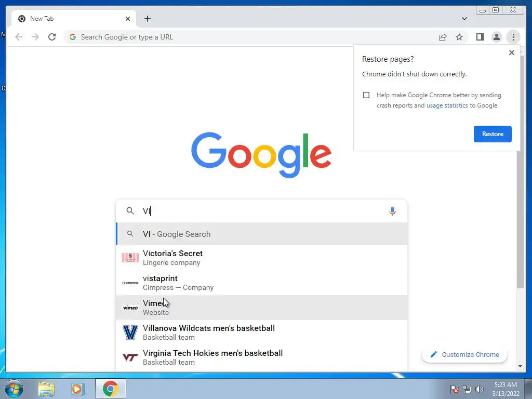Click the Villanova V logo thumbnail
Screen dimensions: 532x399
coord(130,332)
